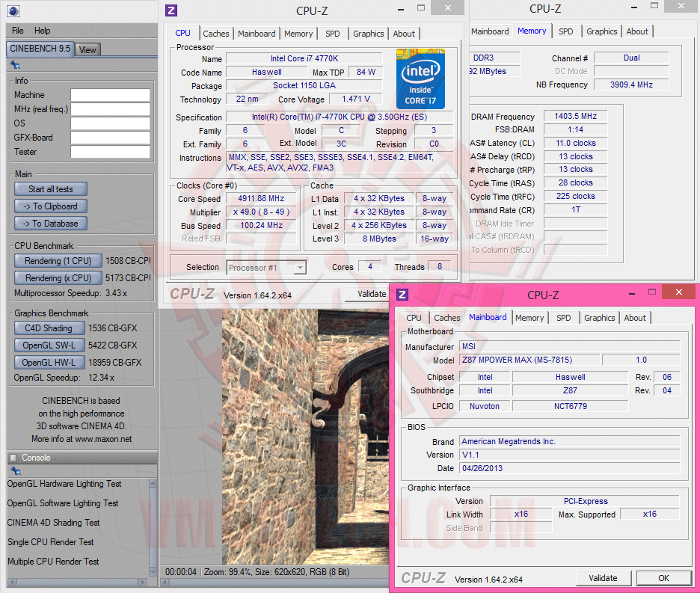Image resolution: width=700 pixels, height=593 pixels.
Task: Minimize the pink CPU-Z window
Action: coord(632,294)
